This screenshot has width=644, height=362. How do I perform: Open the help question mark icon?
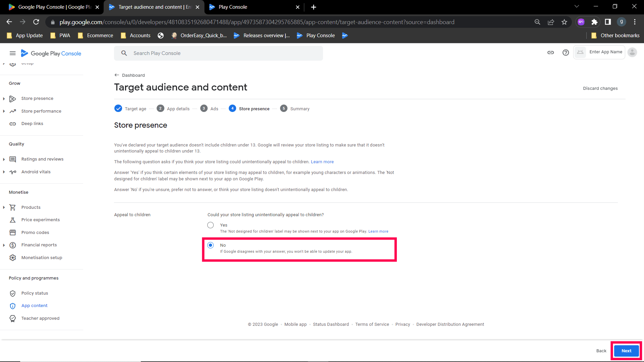tap(566, 53)
